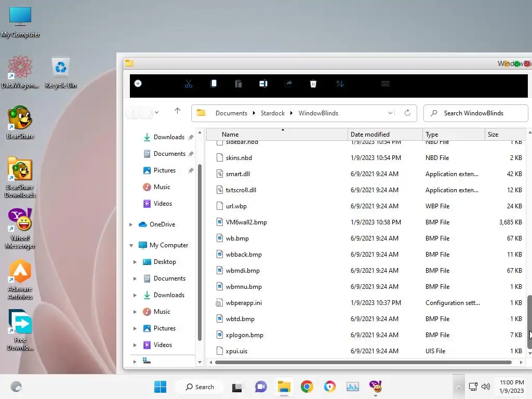The height and width of the screenshot is (399, 532).
Task: Sort by Size column header
Action: pyautogui.click(x=506, y=135)
